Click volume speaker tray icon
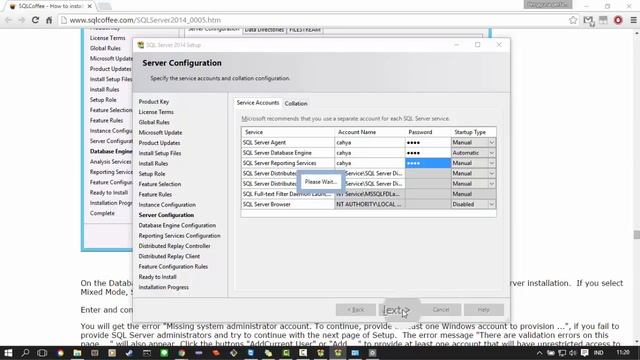Viewport: 640px width, 360px height. tap(573, 353)
